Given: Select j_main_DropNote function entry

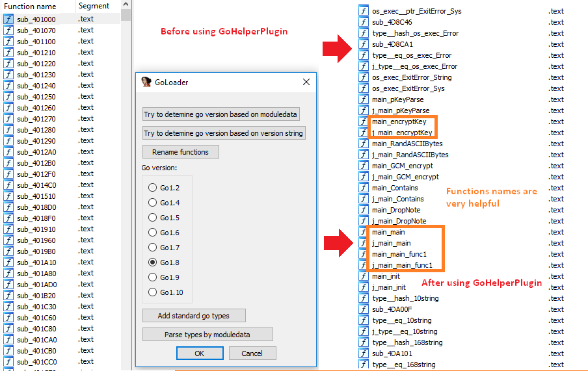Looking at the screenshot, I should [x=399, y=221].
